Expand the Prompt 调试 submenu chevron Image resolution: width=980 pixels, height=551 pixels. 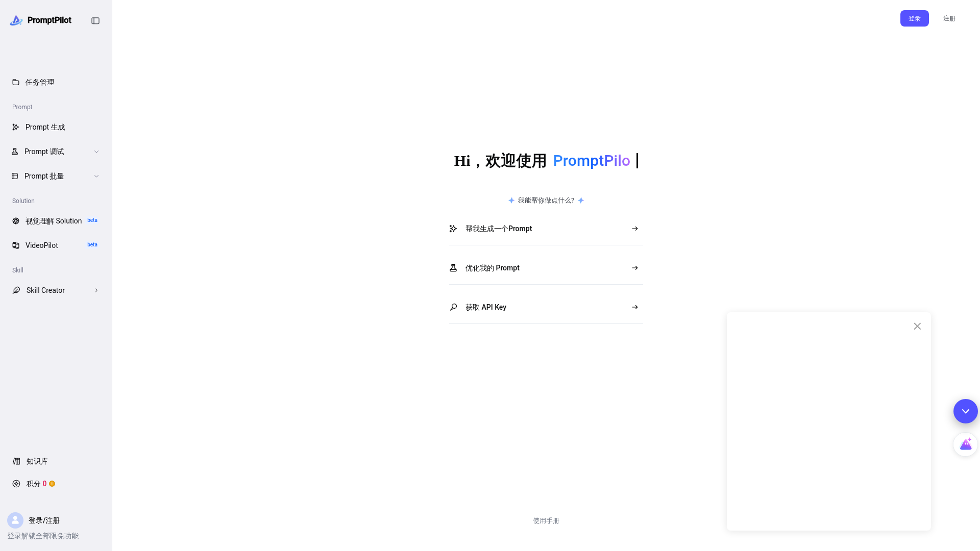[96, 152]
